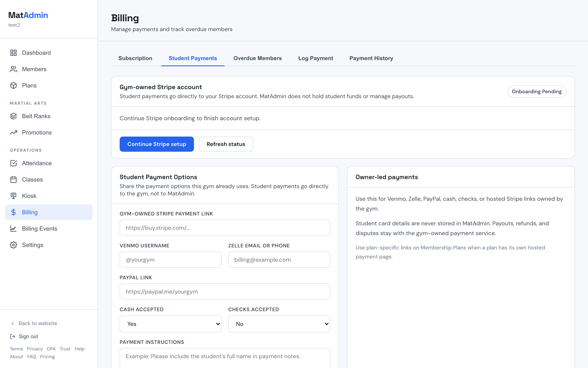View the Payment History tab

point(371,58)
